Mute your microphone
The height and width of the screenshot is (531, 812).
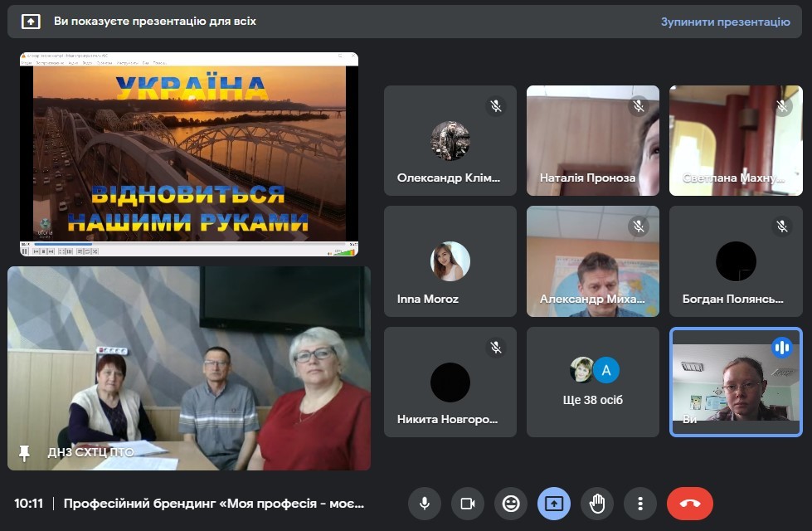click(x=425, y=504)
